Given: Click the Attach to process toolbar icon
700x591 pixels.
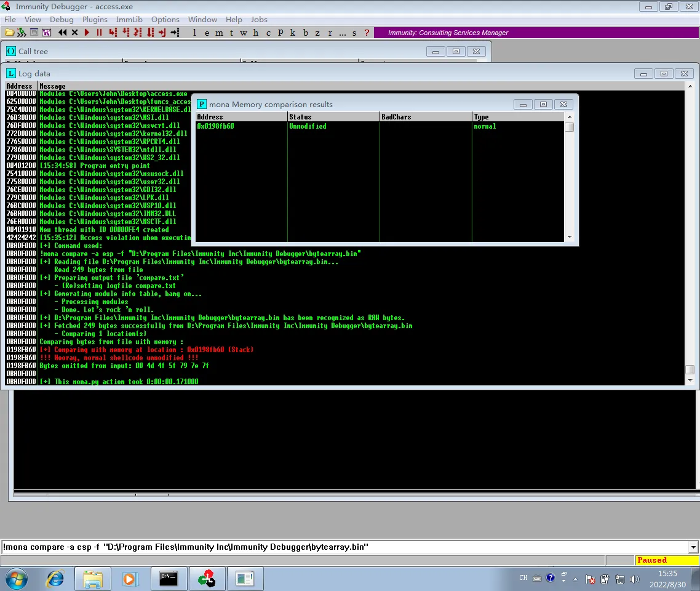Looking at the screenshot, I should tap(22, 33).
